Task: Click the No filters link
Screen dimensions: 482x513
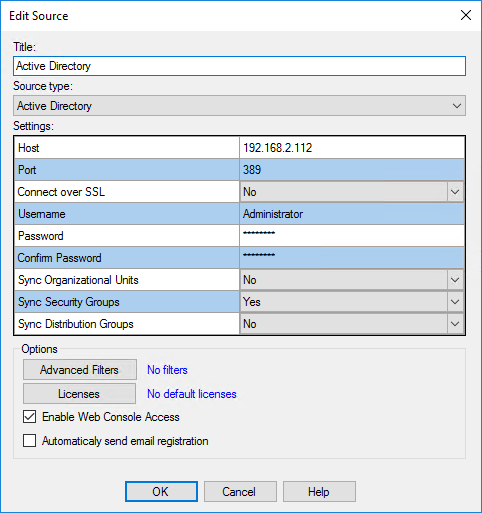Action: click(x=167, y=370)
